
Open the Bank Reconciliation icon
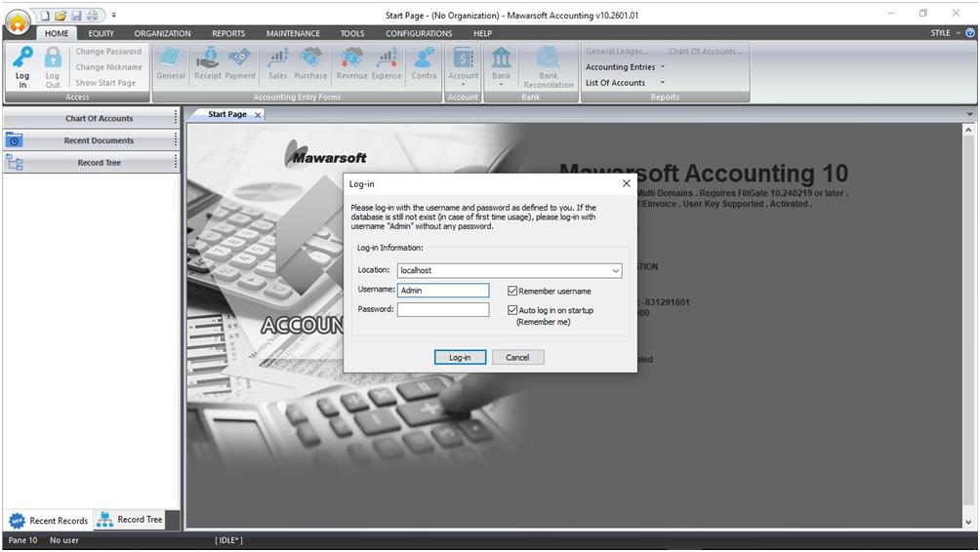coord(549,60)
